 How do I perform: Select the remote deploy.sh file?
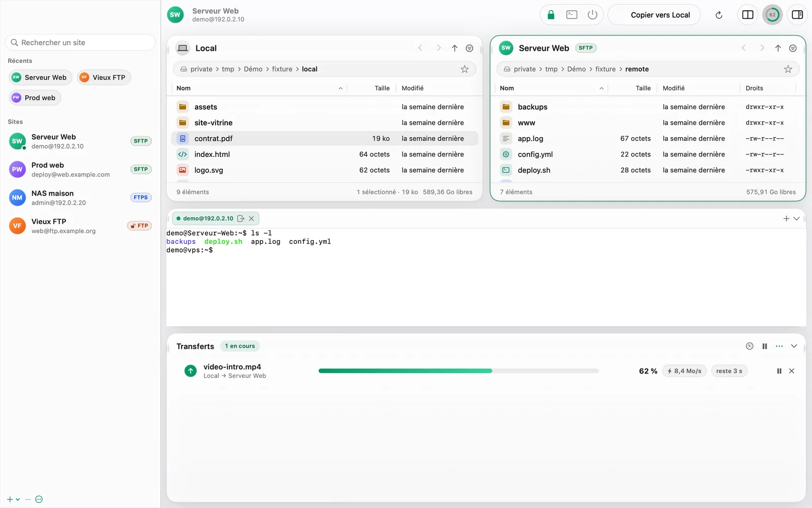[x=648, y=170]
